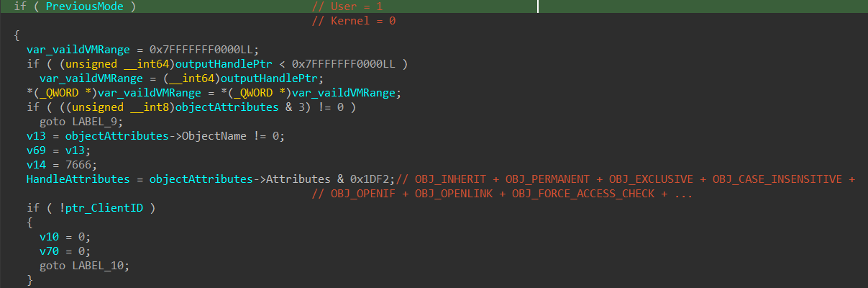Click the v69 = v13 line
868x288 pixels.
tap(55, 150)
